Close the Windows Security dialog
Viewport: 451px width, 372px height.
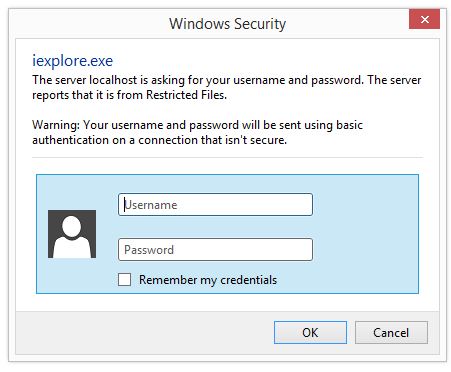coord(424,19)
